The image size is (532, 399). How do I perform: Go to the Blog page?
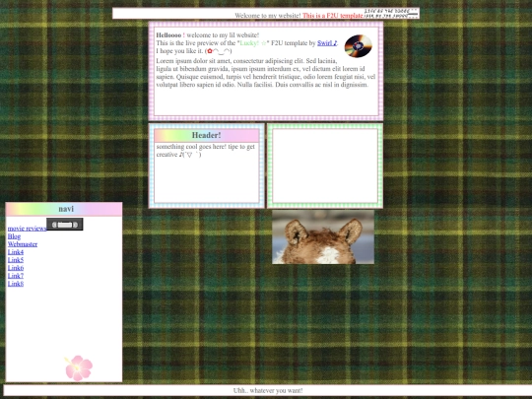click(14, 236)
